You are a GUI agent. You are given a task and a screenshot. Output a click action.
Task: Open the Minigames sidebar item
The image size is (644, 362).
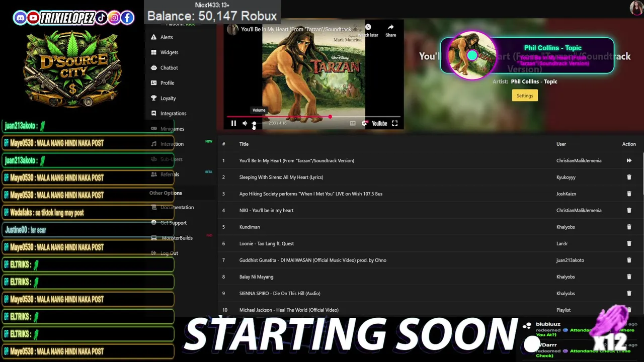(x=172, y=129)
